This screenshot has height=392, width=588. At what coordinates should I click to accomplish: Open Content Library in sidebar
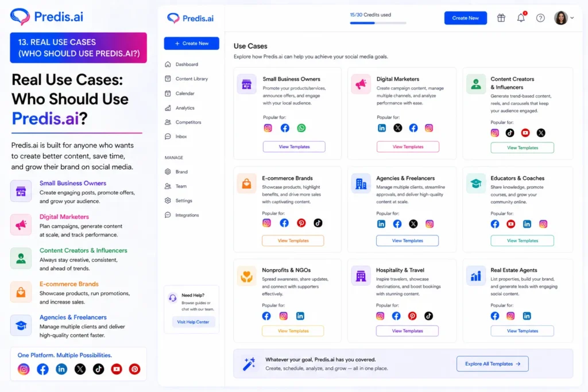pyautogui.click(x=187, y=79)
